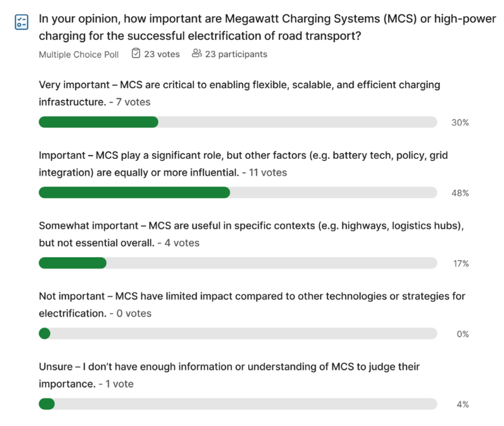Click the Multiple Choice Poll label
504x426 pixels.
79,54
